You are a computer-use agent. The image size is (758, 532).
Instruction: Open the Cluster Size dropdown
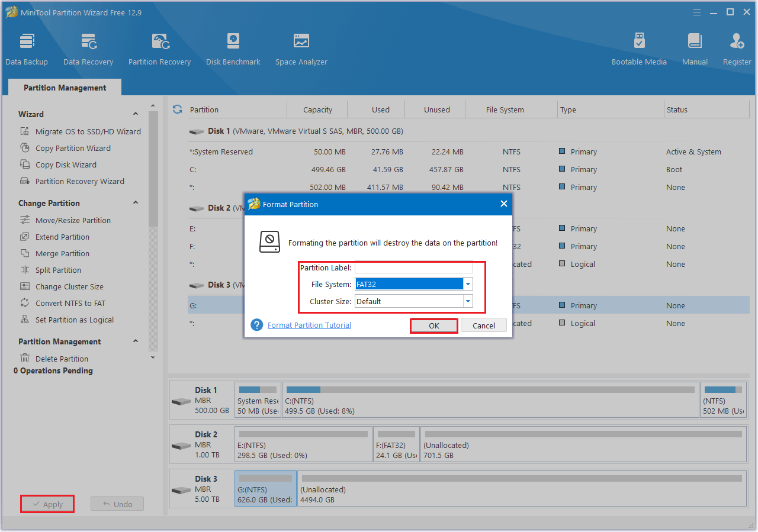(468, 301)
